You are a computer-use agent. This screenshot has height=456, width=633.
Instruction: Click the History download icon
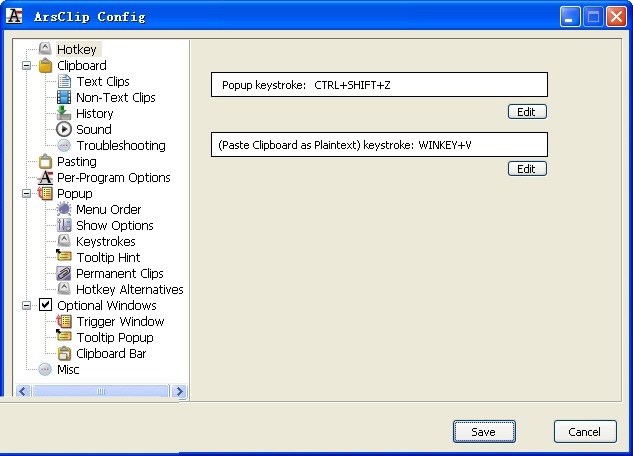coord(64,113)
